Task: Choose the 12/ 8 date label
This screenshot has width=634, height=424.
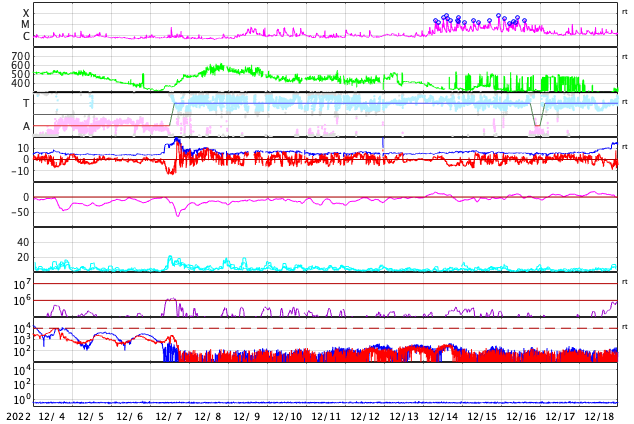Action: click(x=207, y=417)
